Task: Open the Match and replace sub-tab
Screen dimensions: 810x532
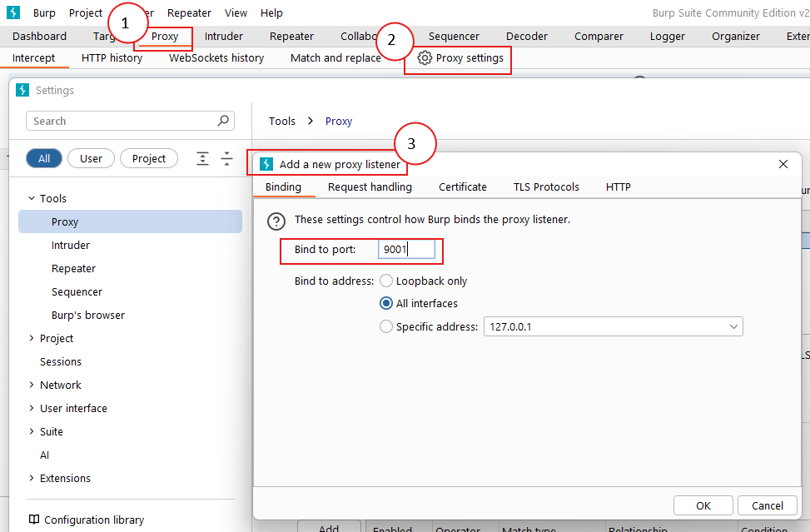Action: (x=335, y=57)
